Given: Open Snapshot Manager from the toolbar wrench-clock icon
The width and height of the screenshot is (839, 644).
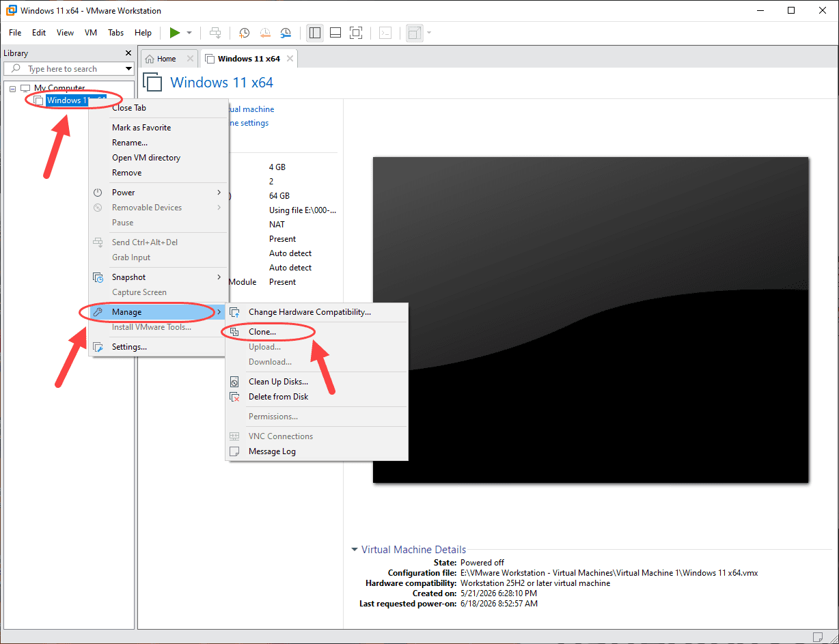Looking at the screenshot, I should (x=286, y=33).
